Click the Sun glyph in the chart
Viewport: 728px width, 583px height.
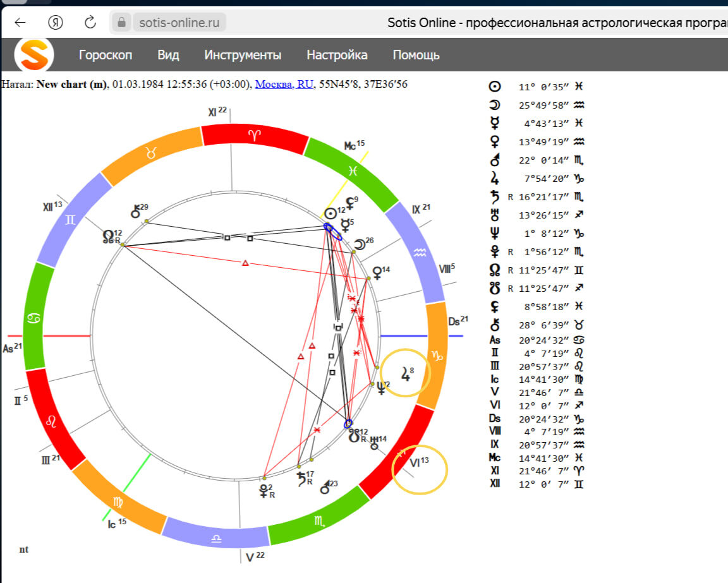click(330, 213)
